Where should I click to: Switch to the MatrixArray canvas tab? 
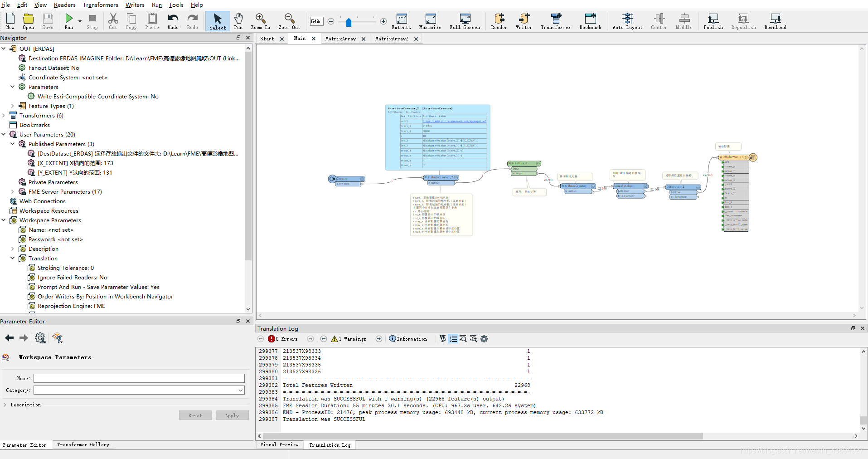click(x=340, y=39)
